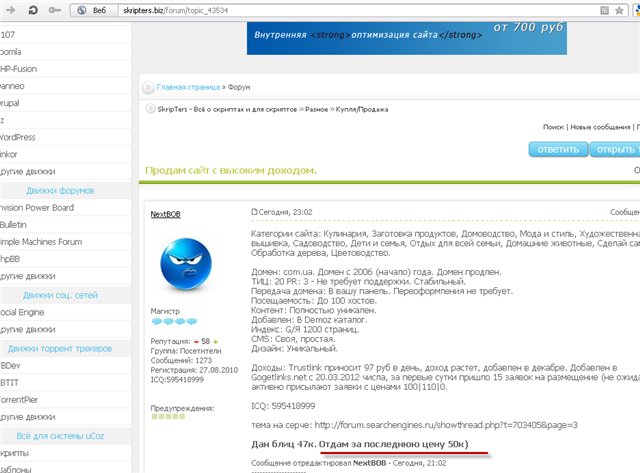This screenshot has height=473, width=640.
Task: Click the blue angry smiley avatar
Action: 186,264
